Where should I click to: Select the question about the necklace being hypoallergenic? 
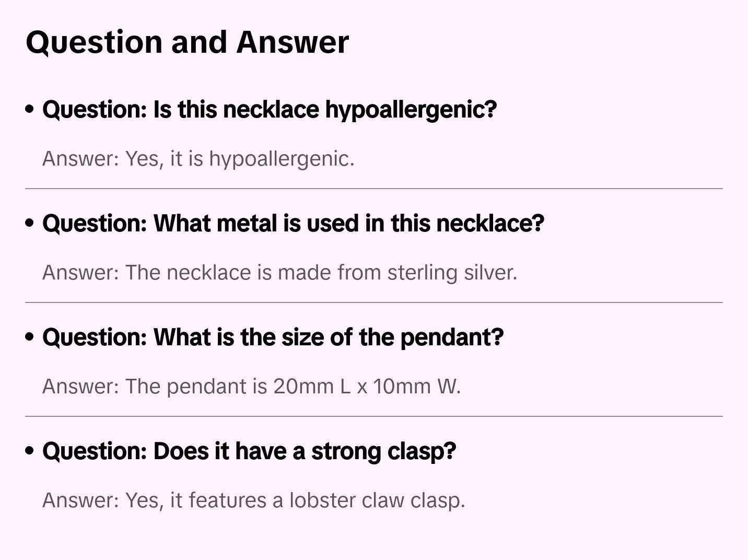(x=269, y=110)
